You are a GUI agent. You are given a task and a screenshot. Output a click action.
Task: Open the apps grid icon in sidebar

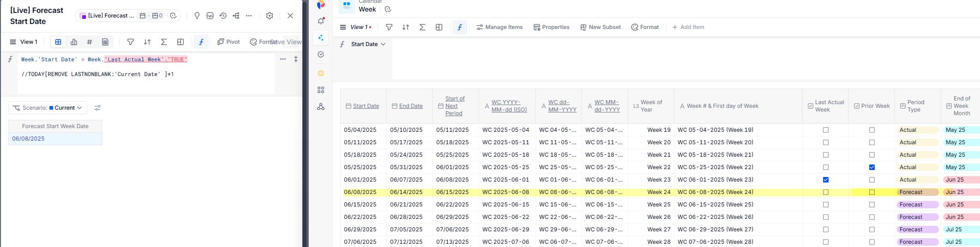[321, 90]
